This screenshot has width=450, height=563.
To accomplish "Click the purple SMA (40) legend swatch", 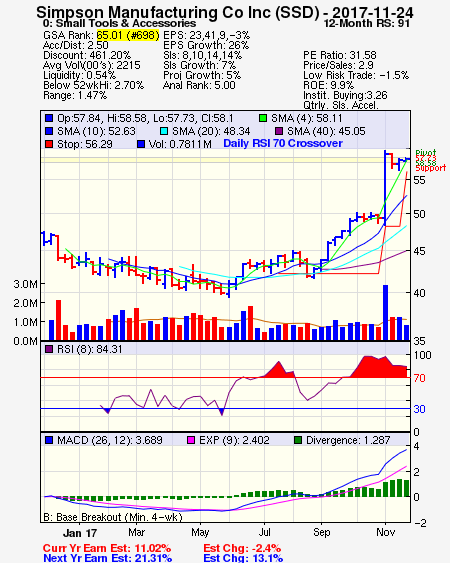I will 279,131.
